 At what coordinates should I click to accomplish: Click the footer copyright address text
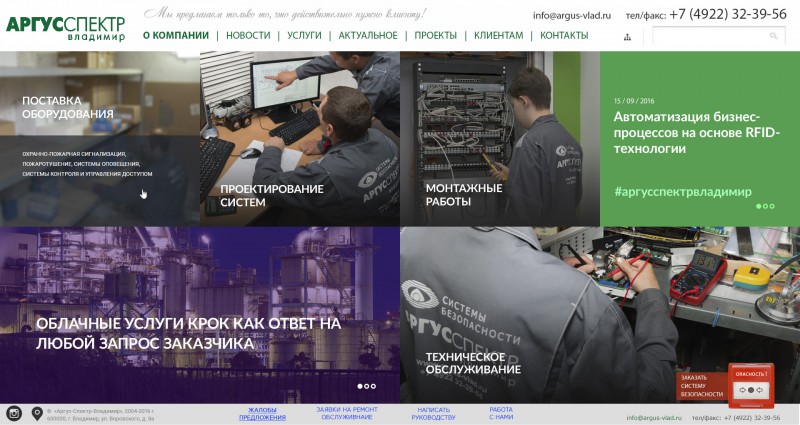click(x=101, y=414)
